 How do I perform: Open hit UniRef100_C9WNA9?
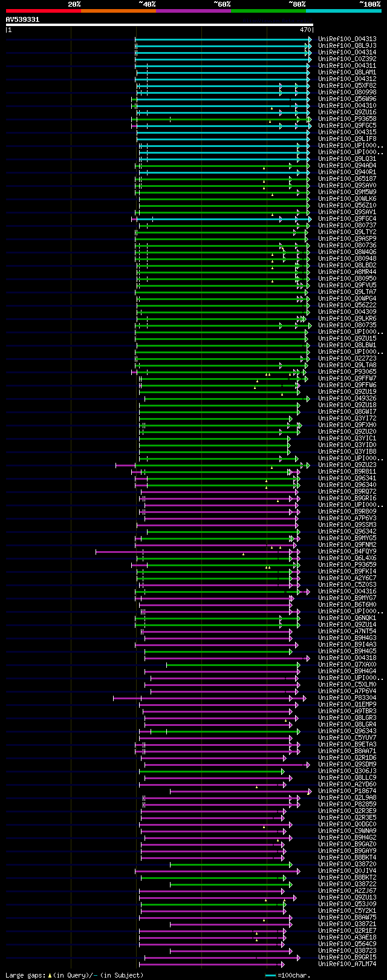coord(347,831)
